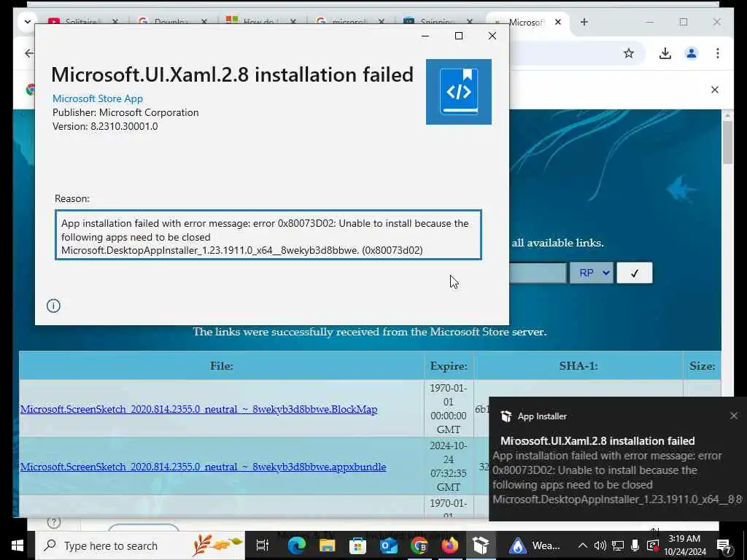Viewport: 747px width, 560px height.
Task: Close the App Installer toast notification
Action: (x=734, y=416)
